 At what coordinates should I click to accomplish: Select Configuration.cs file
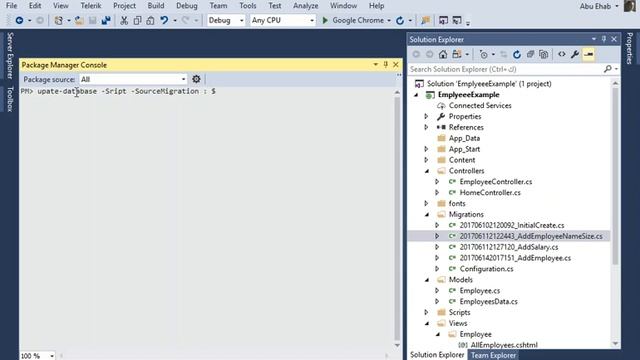click(x=486, y=269)
